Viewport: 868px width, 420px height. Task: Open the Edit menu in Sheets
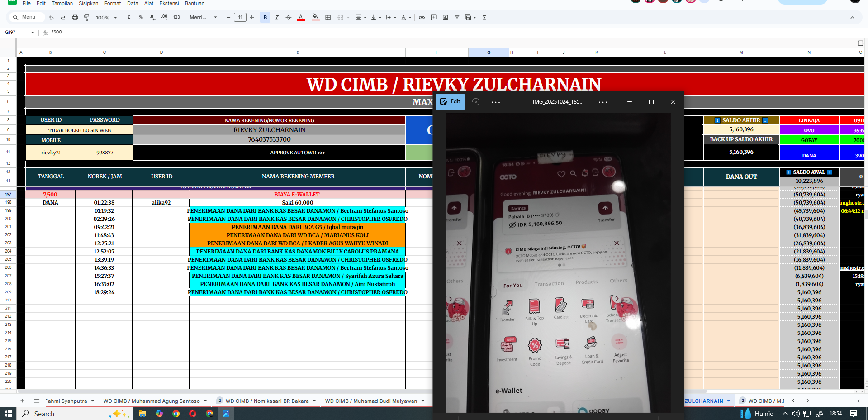(41, 3)
